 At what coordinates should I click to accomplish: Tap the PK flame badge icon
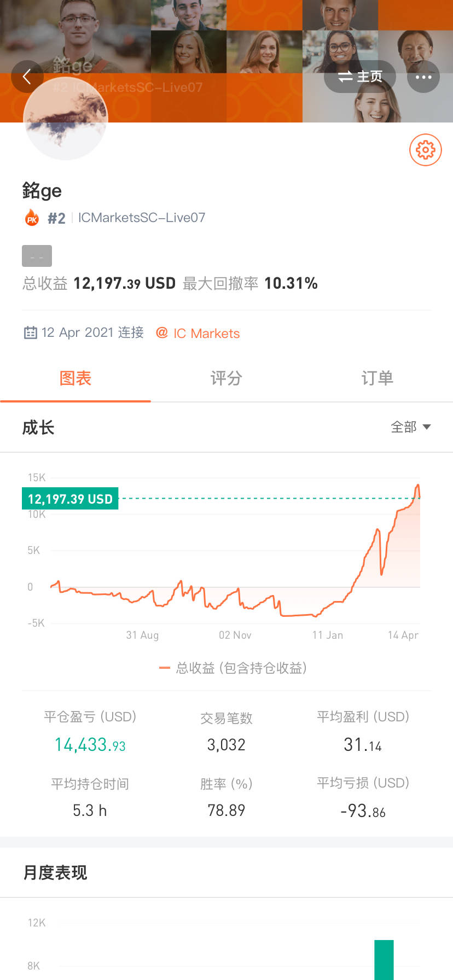pos(32,218)
